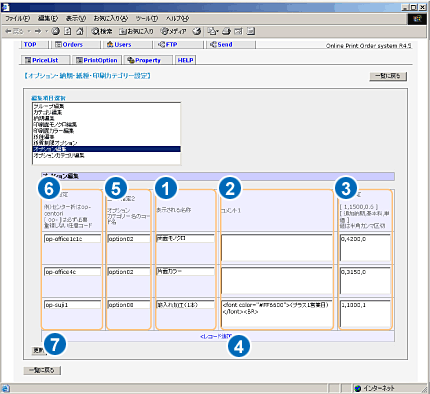430x394 pixels.
Task: Click the レコード追加 add record link
Action: coord(216,336)
